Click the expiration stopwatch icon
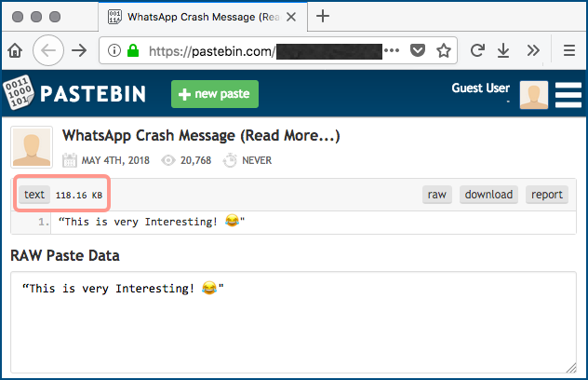The width and height of the screenshot is (588, 380). (x=230, y=160)
